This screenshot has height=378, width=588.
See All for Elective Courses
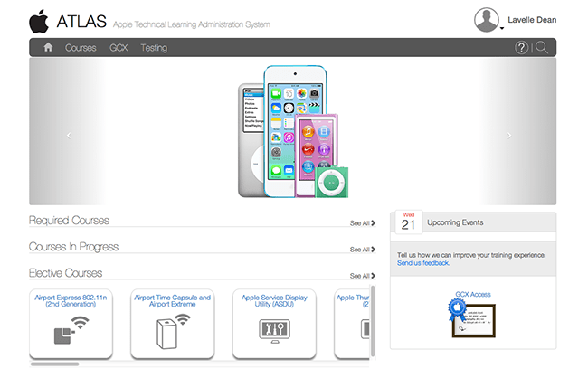[x=363, y=276]
